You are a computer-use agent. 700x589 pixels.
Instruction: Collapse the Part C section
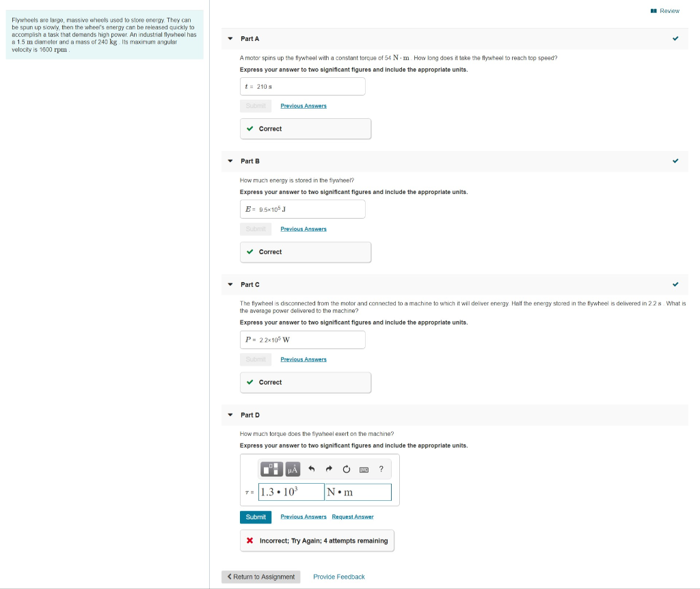pyautogui.click(x=230, y=285)
